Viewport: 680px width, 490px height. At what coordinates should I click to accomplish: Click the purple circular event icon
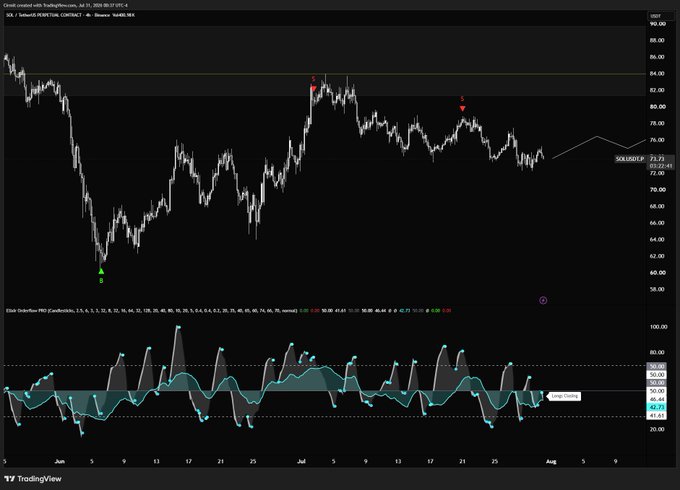tap(543, 300)
